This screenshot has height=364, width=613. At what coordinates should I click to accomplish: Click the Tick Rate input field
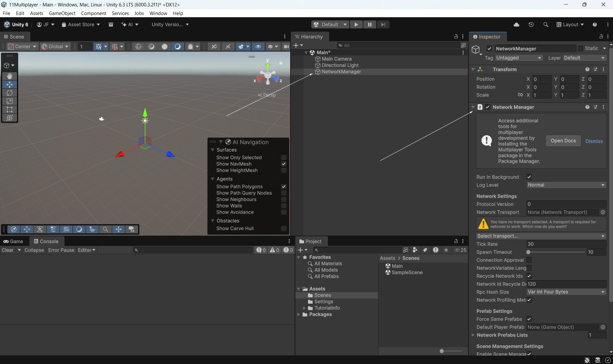566,244
